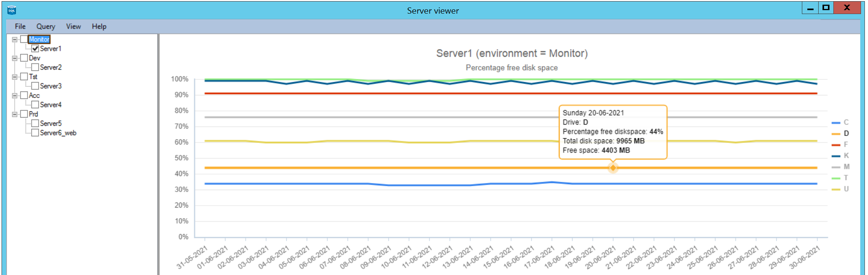
Task: Toggle drive M legend marker
Action: (x=836, y=167)
